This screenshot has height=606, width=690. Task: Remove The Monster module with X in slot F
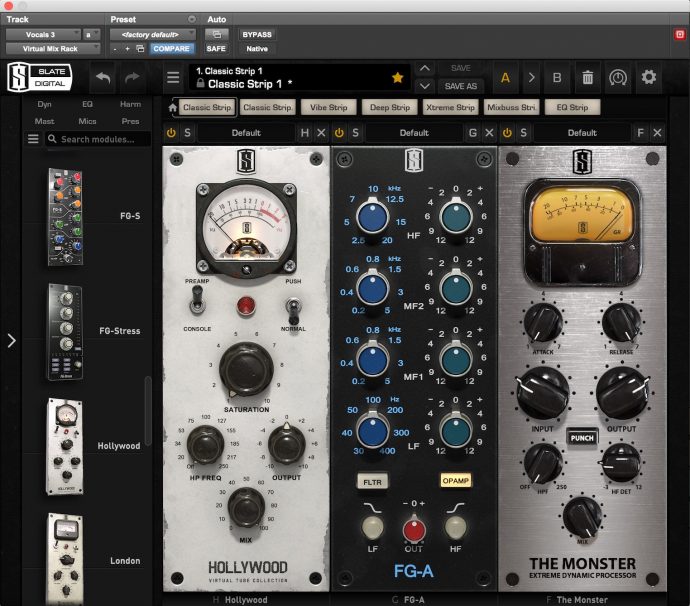tap(657, 132)
